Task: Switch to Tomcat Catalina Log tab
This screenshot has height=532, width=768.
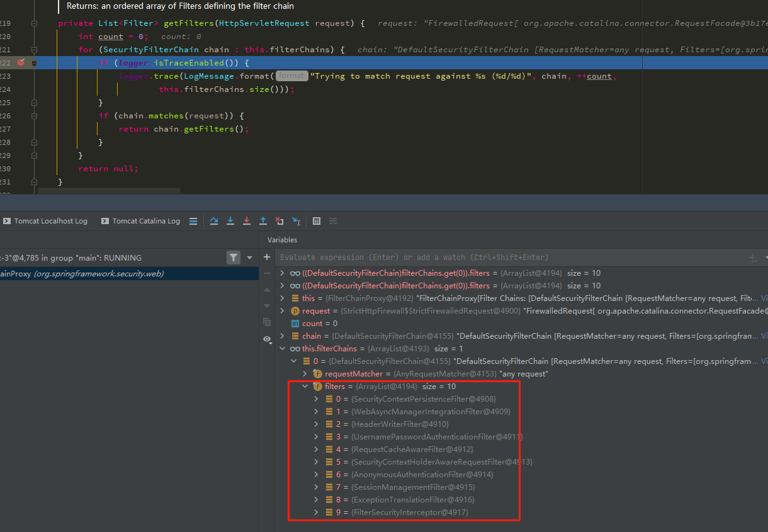Action: (140, 221)
